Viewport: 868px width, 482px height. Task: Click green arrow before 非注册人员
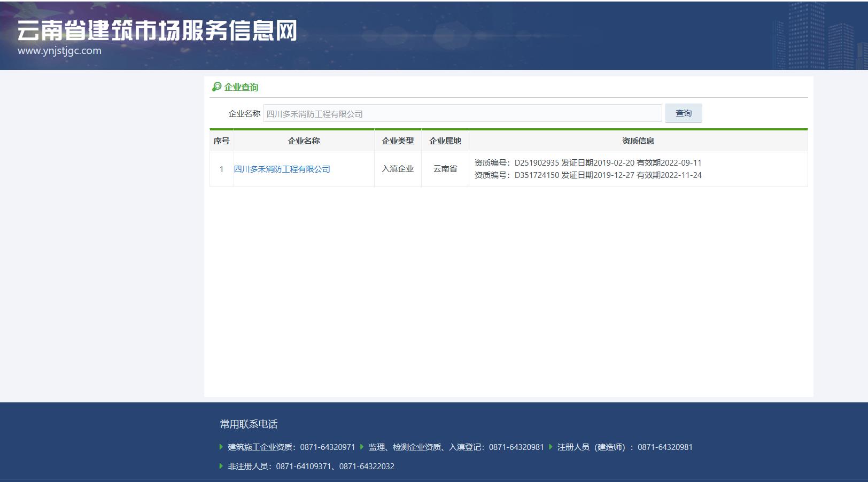(x=221, y=466)
